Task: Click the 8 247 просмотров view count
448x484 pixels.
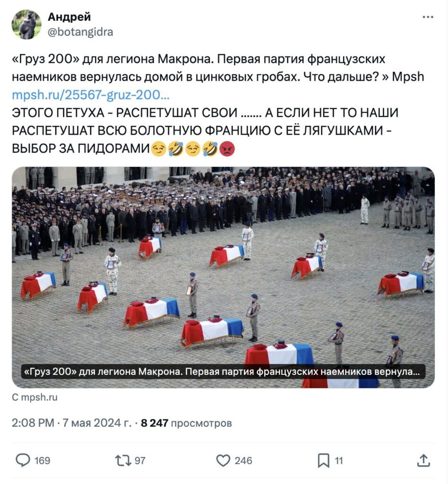Action: (x=186, y=423)
